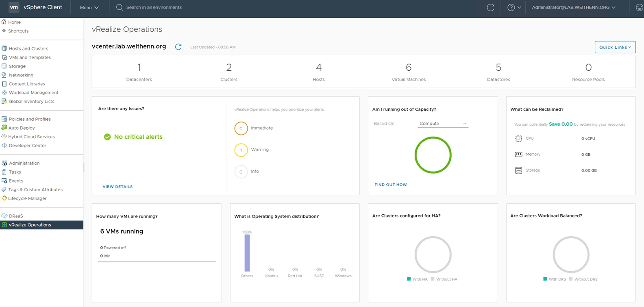Refresh vcenter.lab.weithenn.org data icon
Image resolution: width=644 pixels, height=307 pixels.
click(x=178, y=47)
